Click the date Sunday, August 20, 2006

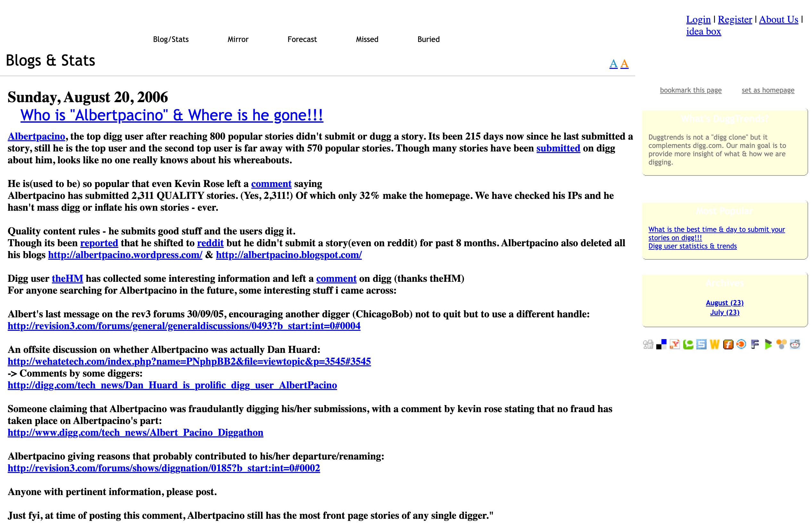[x=88, y=97]
